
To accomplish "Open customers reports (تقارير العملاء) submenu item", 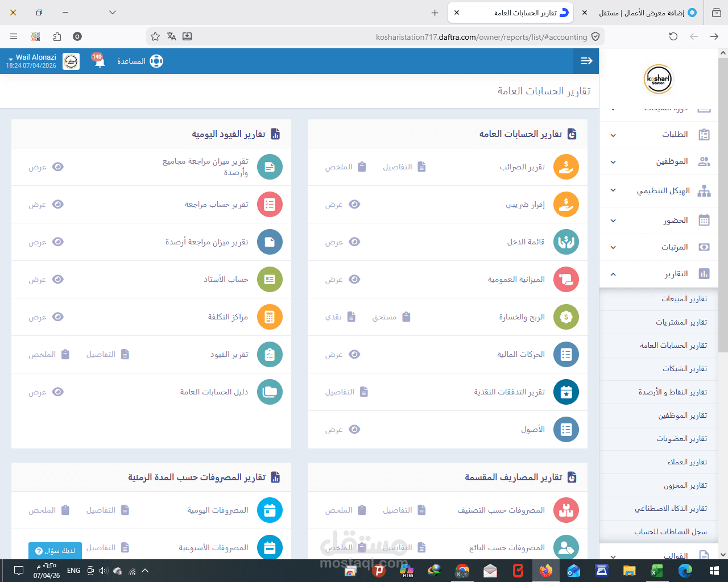I will click(659, 462).
